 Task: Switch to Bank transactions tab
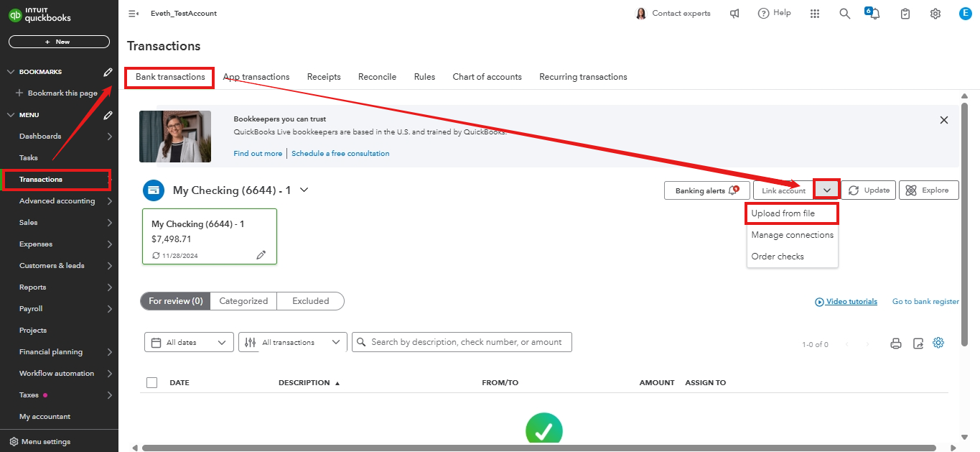[170, 77]
